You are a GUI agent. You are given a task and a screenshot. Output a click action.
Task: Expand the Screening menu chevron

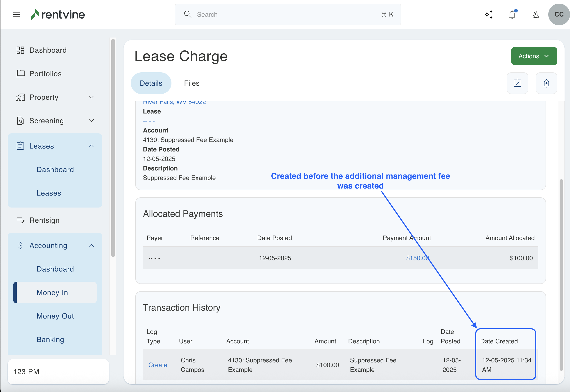91,120
